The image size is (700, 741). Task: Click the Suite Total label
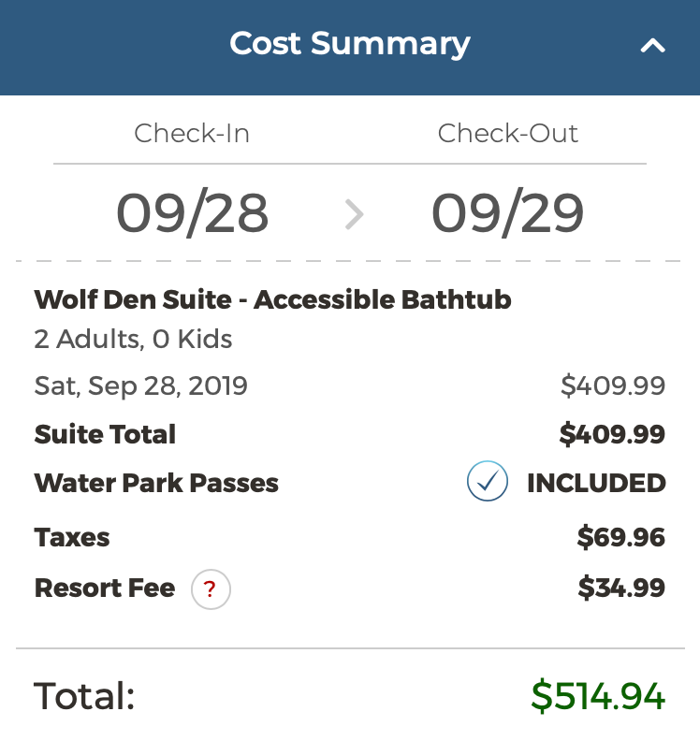point(105,434)
